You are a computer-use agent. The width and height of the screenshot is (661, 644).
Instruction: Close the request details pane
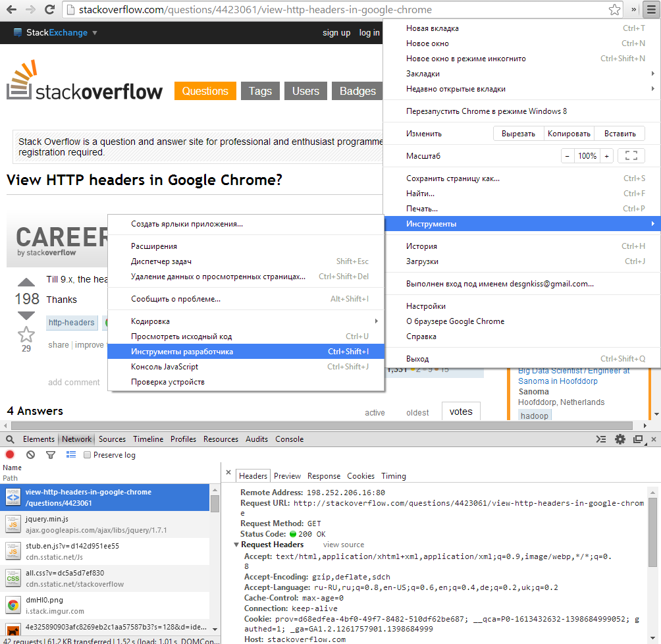tap(228, 472)
